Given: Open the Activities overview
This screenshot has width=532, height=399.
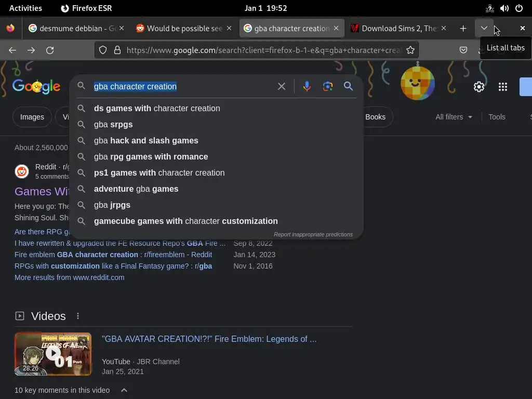Looking at the screenshot, I should coord(25,8).
